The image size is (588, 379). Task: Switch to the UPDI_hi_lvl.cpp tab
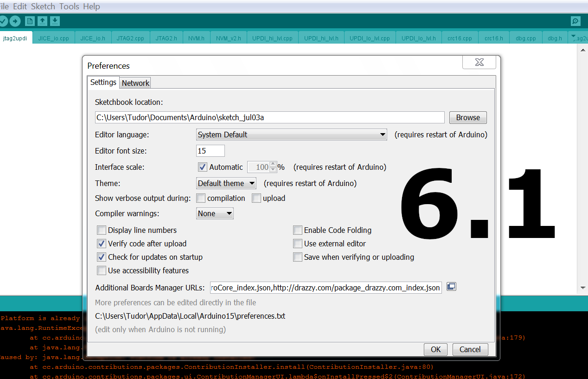point(273,38)
